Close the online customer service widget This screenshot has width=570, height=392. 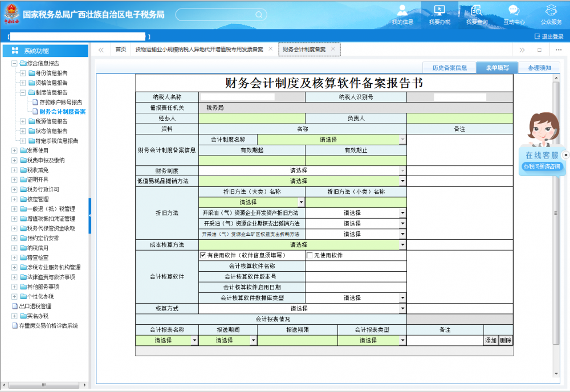pos(565,155)
